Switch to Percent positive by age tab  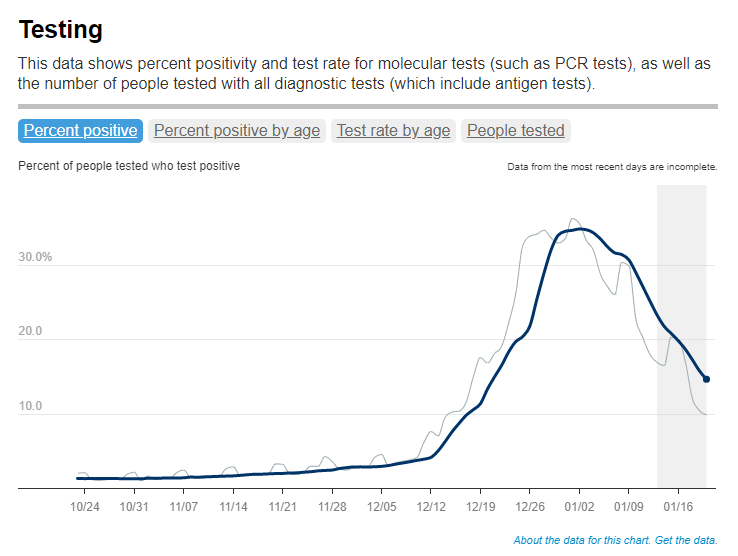237,130
